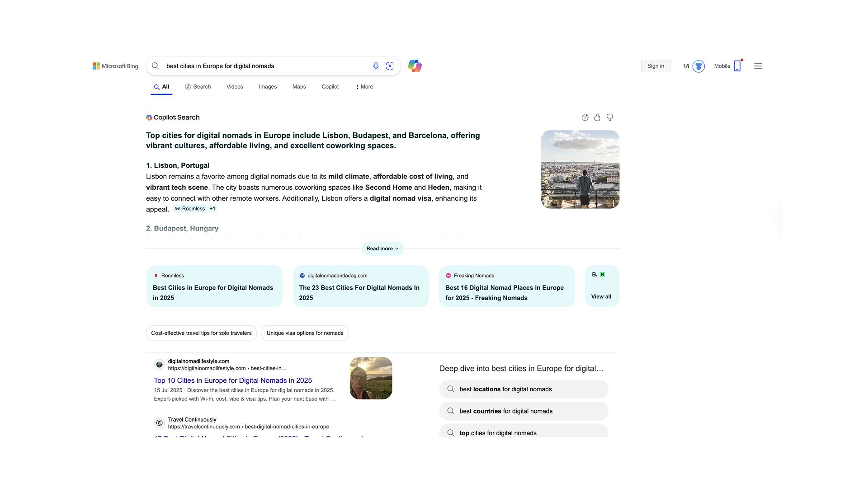Select the Unique visa options for nomads chip
The height and width of the screenshot is (488, 868).
click(305, 333)
